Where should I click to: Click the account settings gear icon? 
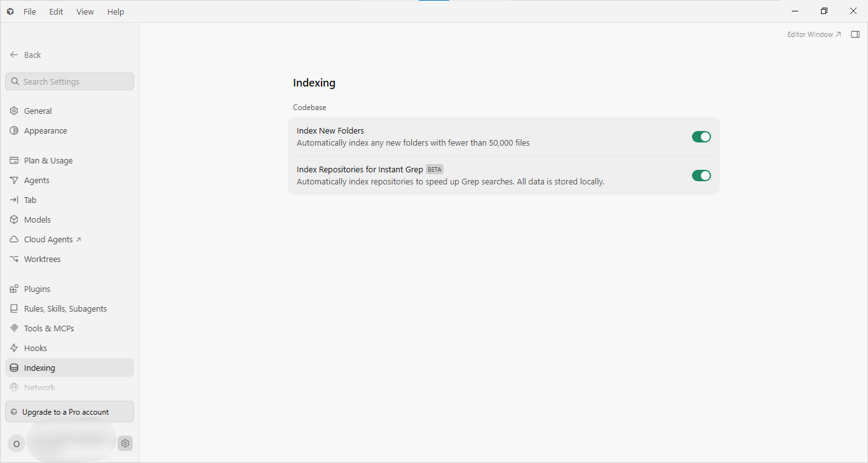pos(125,443)
